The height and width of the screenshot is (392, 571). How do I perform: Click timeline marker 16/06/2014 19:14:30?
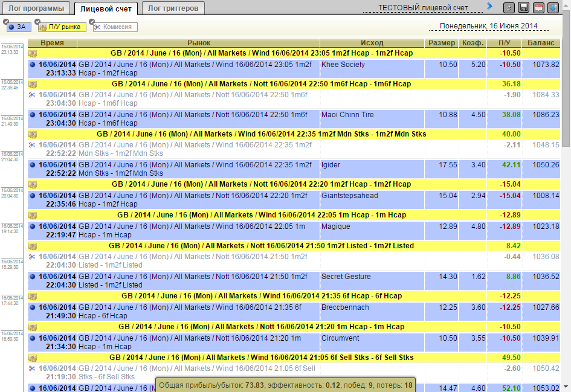[x=12, y=228]
